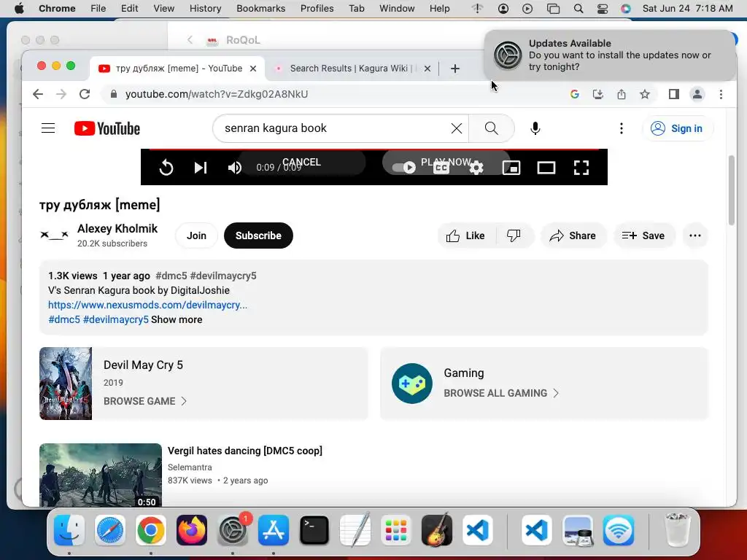Open Control Center in the menu bar
The height and width of the screenshot is (560, 747).
pyautogui.click(x=602, y=8)
